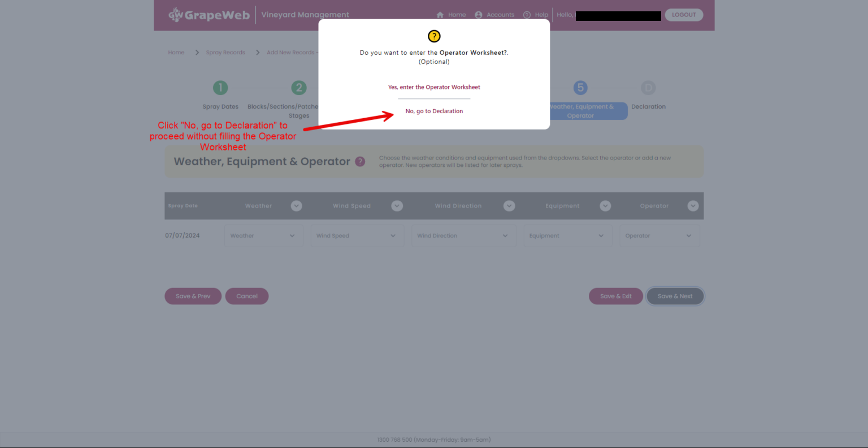Click the Accounts person icon
Image resolution: width=868 pixels, height=448 pixels.
(x=479, y=15)
